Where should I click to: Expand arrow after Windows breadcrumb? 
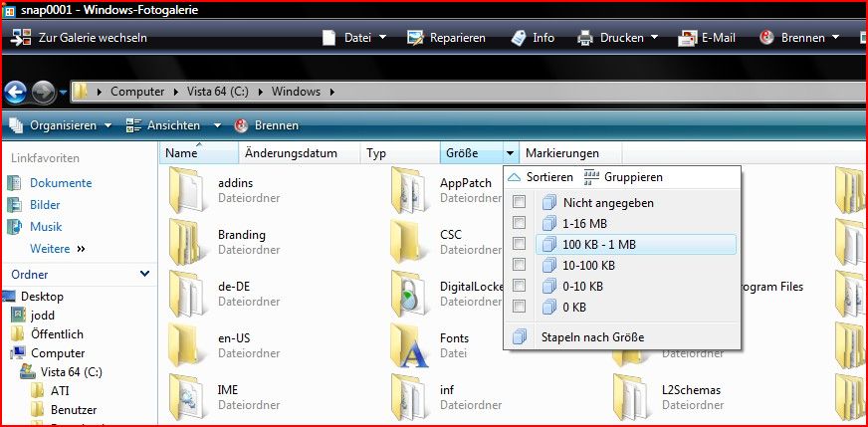pyautogui.click(x=332, y=92)
